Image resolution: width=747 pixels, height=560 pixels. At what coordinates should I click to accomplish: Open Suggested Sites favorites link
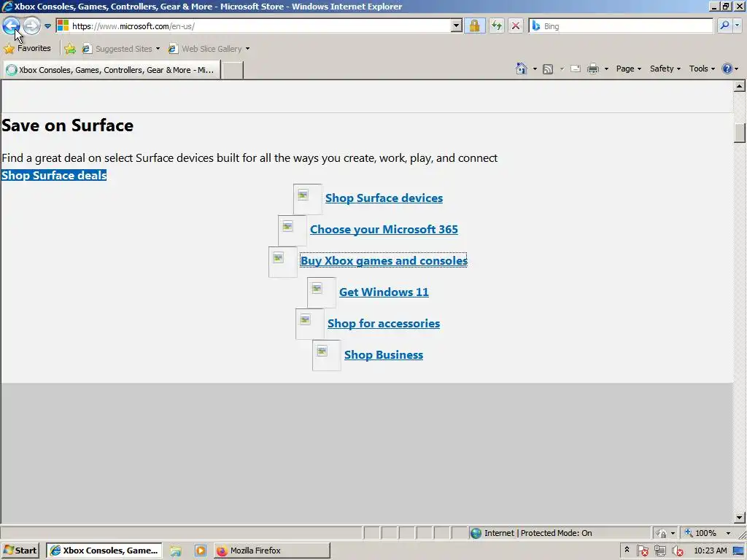121,49
